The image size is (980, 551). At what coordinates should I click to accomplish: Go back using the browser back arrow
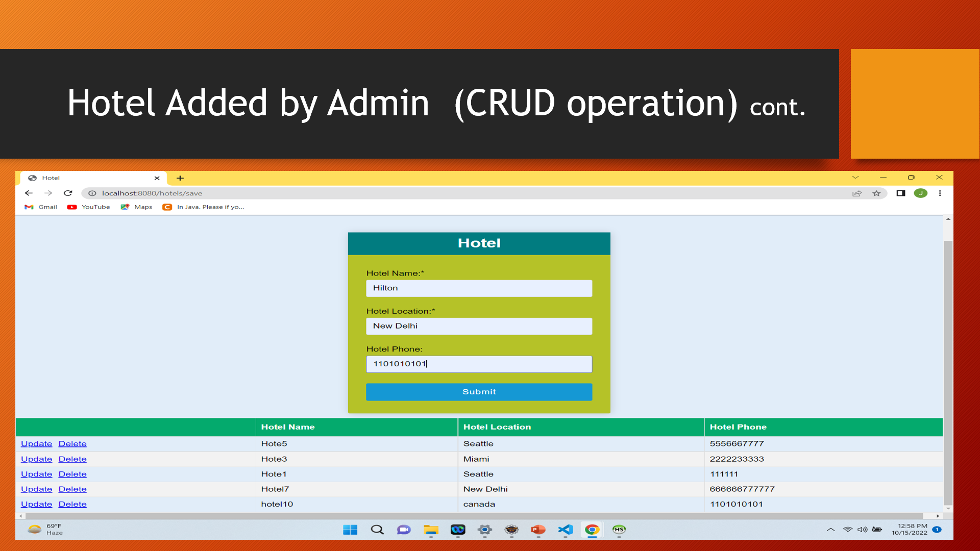29,193
